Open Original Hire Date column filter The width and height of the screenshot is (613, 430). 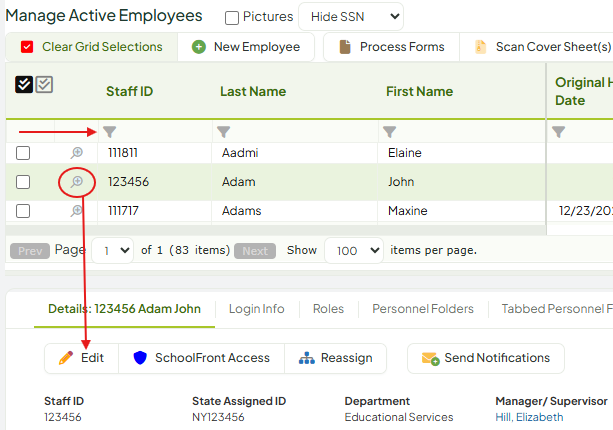click(x=559, y=132)
